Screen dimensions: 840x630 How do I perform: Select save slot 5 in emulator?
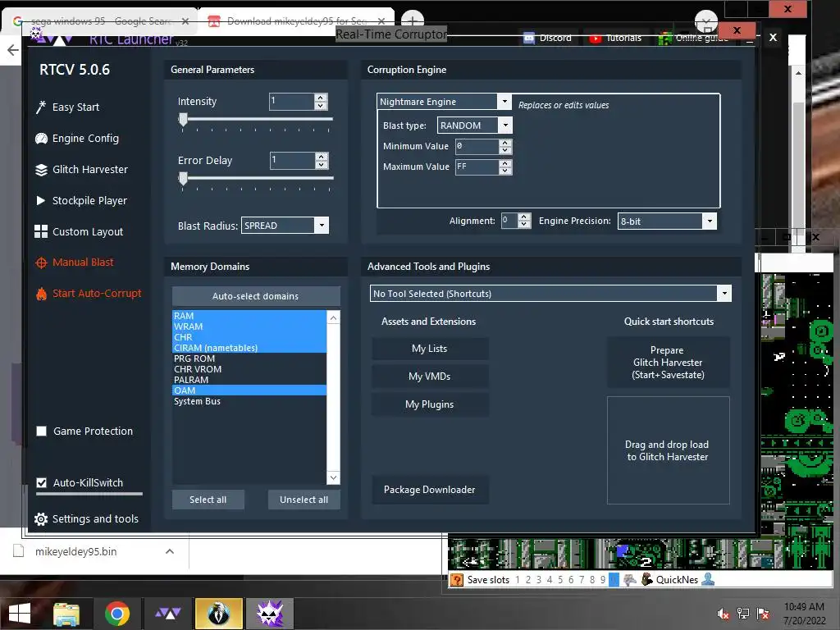point(560,580)
